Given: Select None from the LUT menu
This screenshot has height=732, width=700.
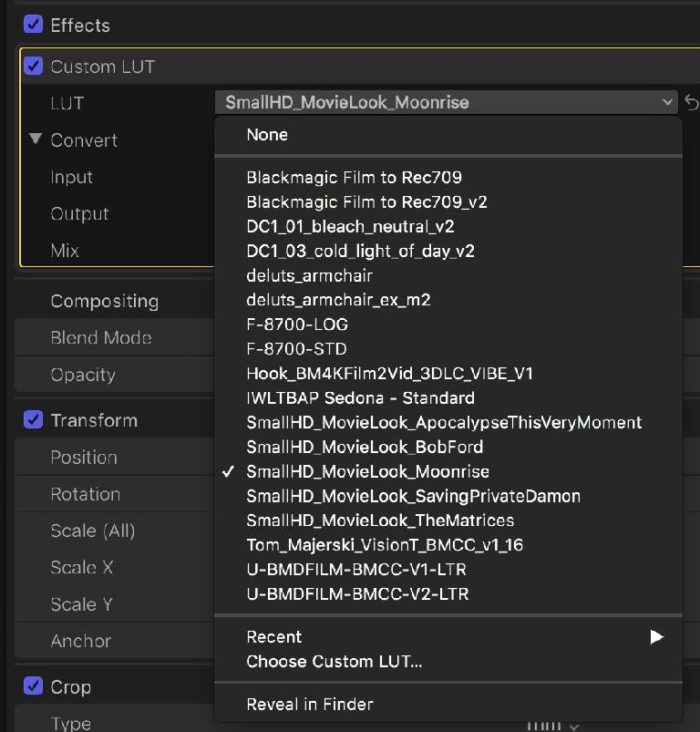Looking at the screenshot, I should coord(267,135).
